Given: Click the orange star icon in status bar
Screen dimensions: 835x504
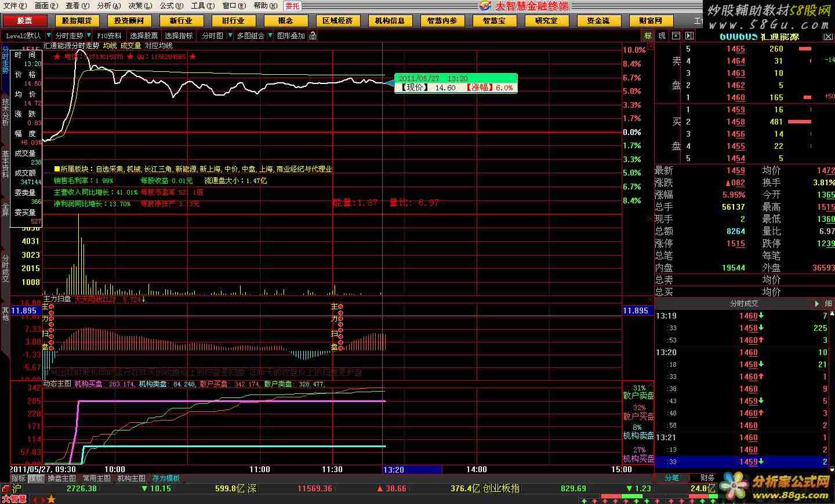Looking at the screenshot, I should click(x=51, y=499).
